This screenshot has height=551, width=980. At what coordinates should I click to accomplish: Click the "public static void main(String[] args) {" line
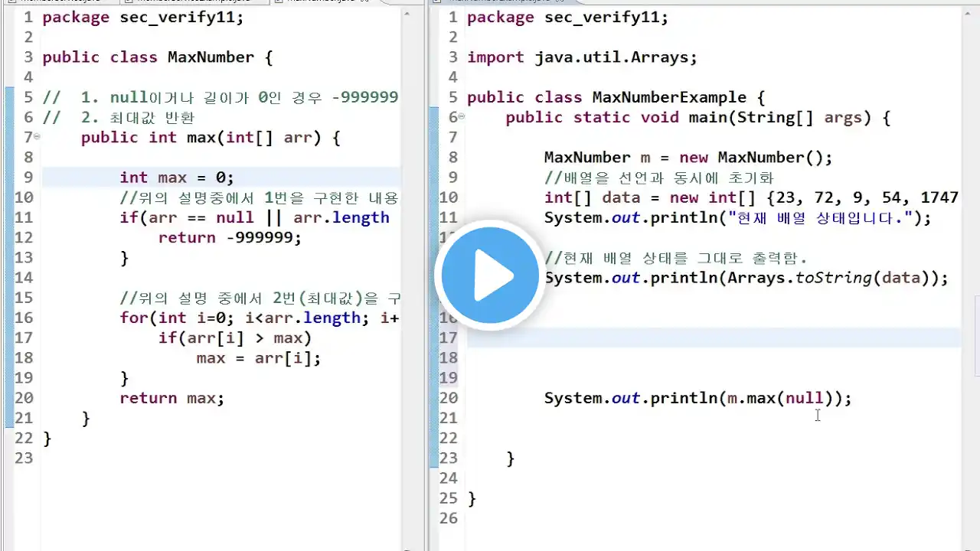pyautogui.click(x=698, y=118)
